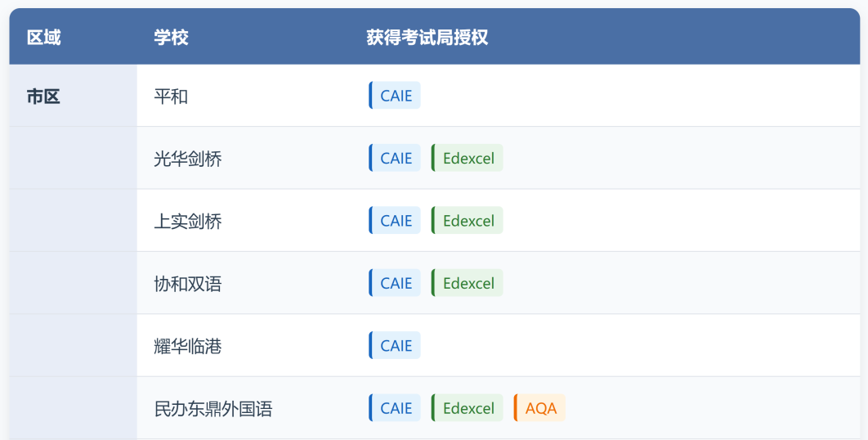Click the CAIE tag for 耀华临港
The image size is (868, 440).
coord(396,345)
